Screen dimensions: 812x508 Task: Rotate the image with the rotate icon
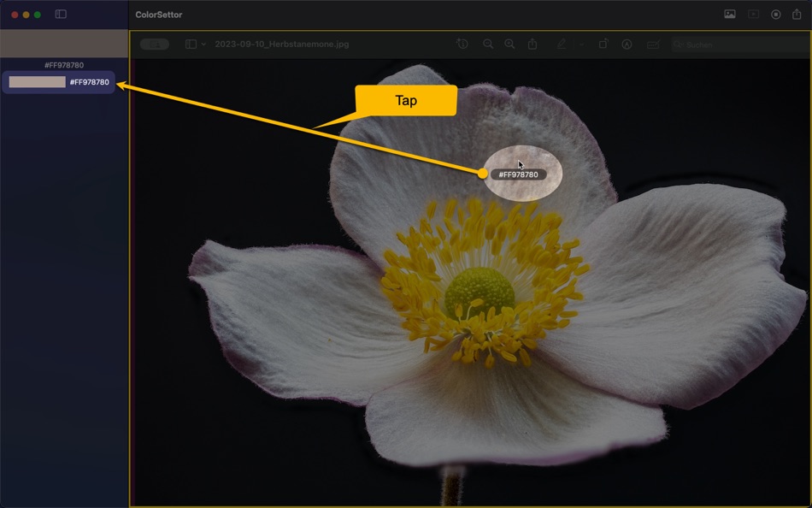[x=603, y=44]
